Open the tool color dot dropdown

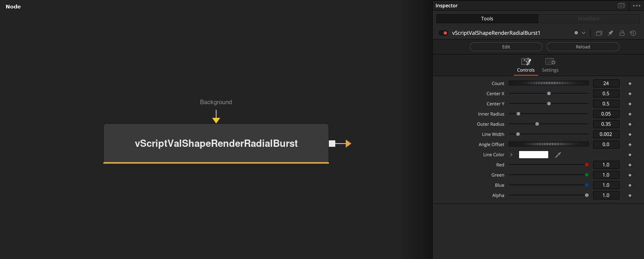click(x=580, y=33)
